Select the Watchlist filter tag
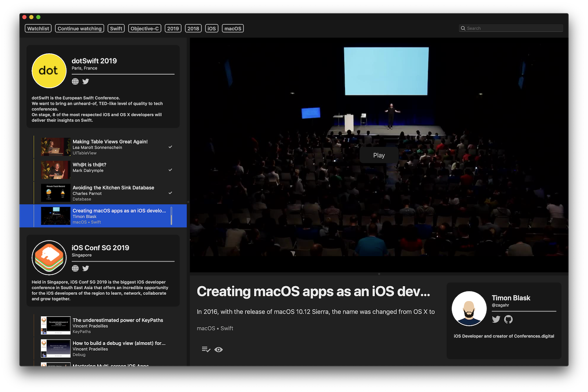The image size is (588, 392). pyautogui.click(x=38, y=28)
